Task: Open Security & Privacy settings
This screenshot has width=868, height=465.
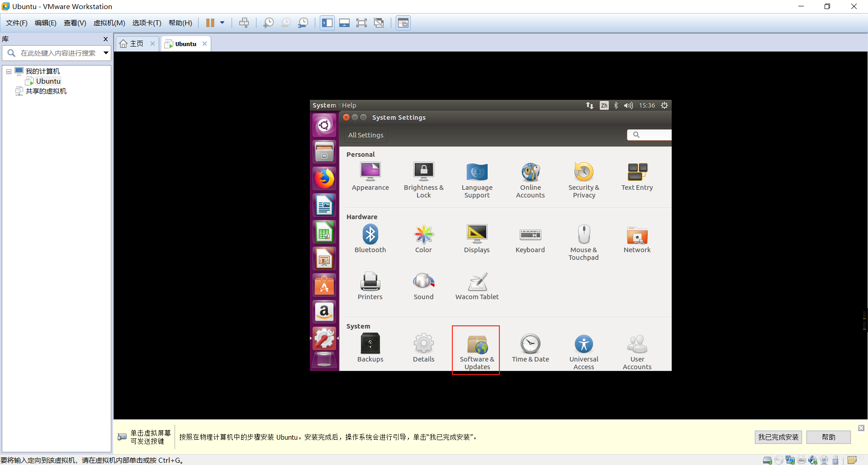Action: [x=583, y=180]
